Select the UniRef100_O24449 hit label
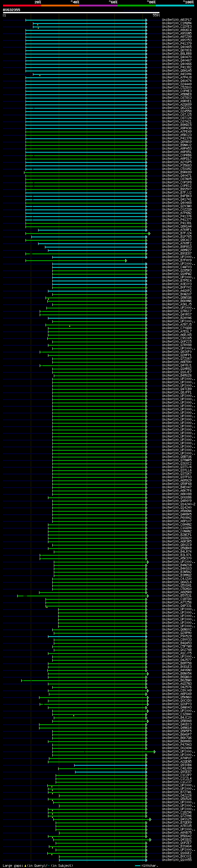 point(177,84)
